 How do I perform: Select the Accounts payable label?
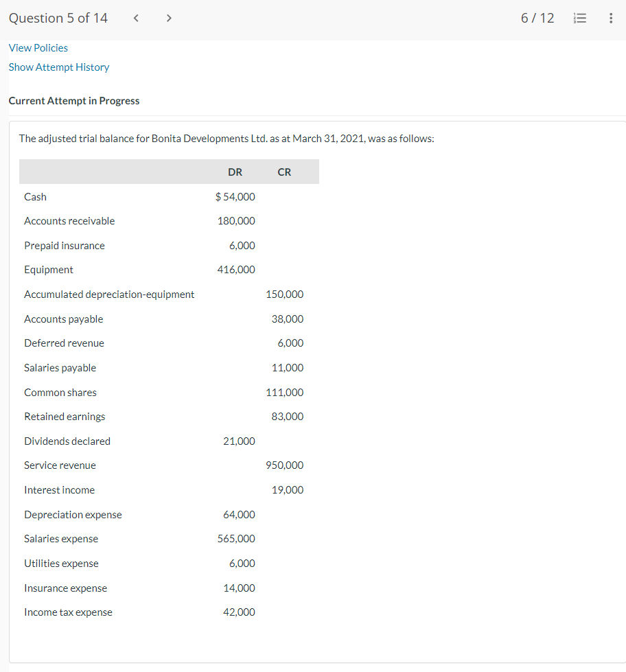tap(63, 319)
